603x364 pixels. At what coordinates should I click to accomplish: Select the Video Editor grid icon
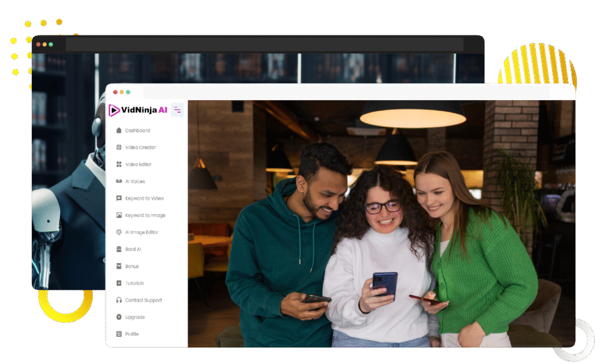(x=119, y=164)
